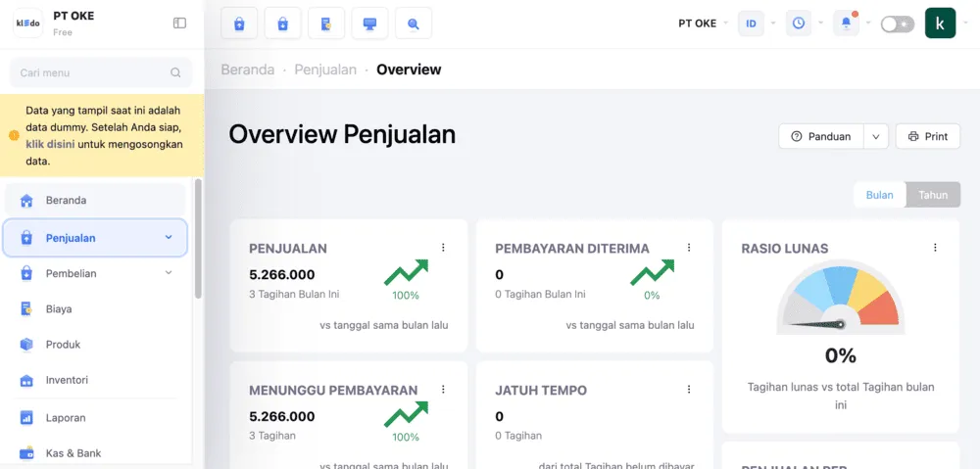
Task: Click the ID language button
Action: pos(752,23)
